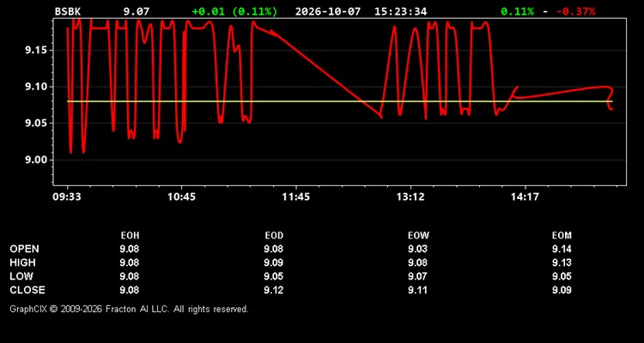The image size is (644, 343).
Task: Click the 10:45 time axis label
Action: (x=181, y=197)
